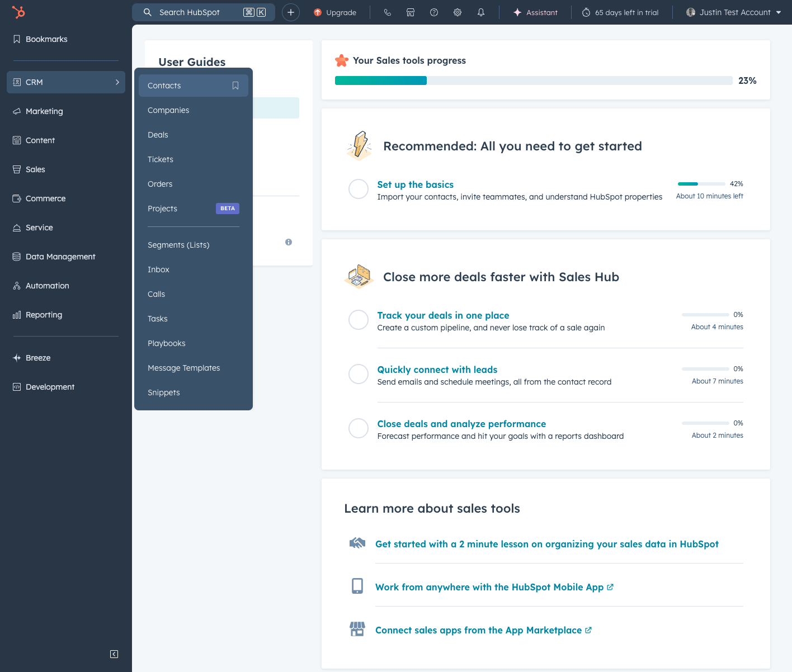Click the HubSpot sprocket logo
792x672 pixels.
18,12
